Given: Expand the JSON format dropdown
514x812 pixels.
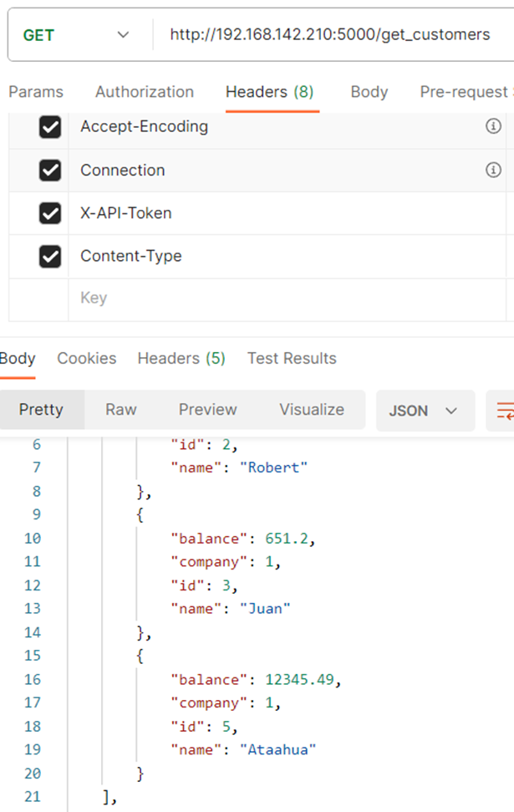Looking at the screenshot, I should point(425,411).
